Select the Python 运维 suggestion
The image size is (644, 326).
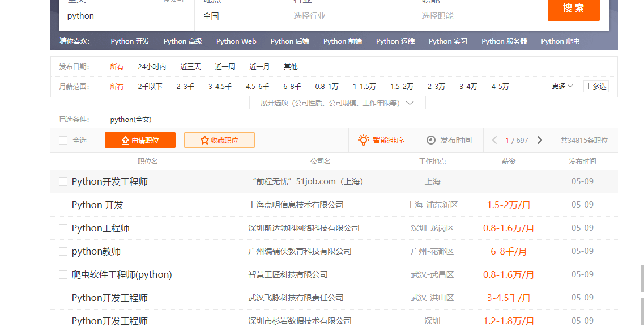click(x=395, y=41)
